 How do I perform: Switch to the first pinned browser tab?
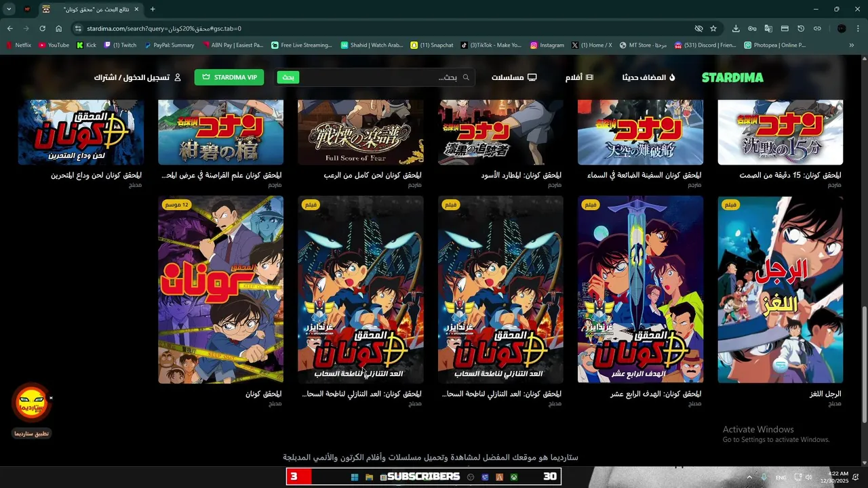pyautogui.click(x=27, y=9)
